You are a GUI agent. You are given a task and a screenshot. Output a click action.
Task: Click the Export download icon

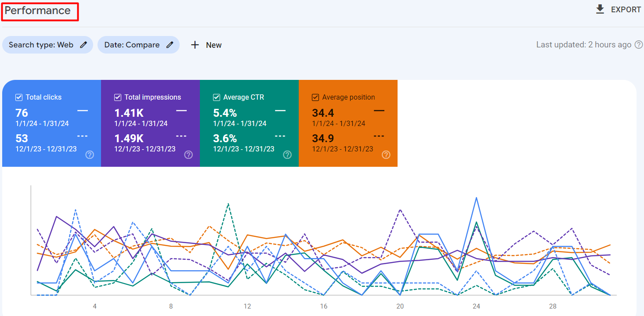tap(600, 10)
